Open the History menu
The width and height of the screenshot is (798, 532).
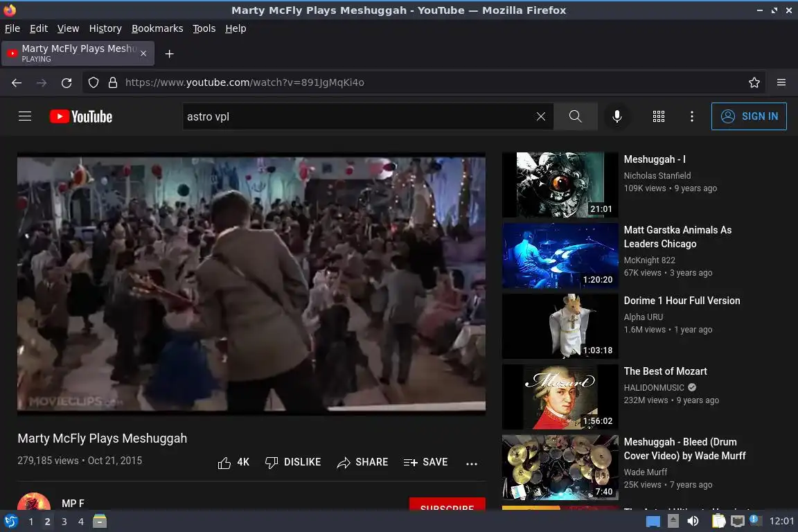pos(105,28)
